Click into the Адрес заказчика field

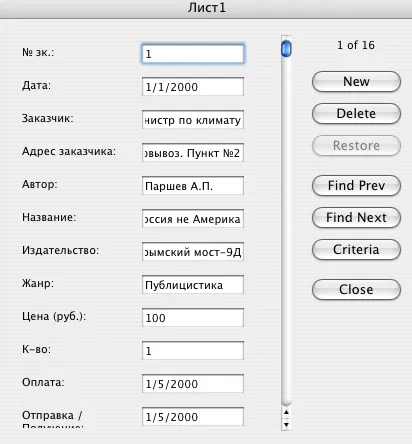point(193,153)
